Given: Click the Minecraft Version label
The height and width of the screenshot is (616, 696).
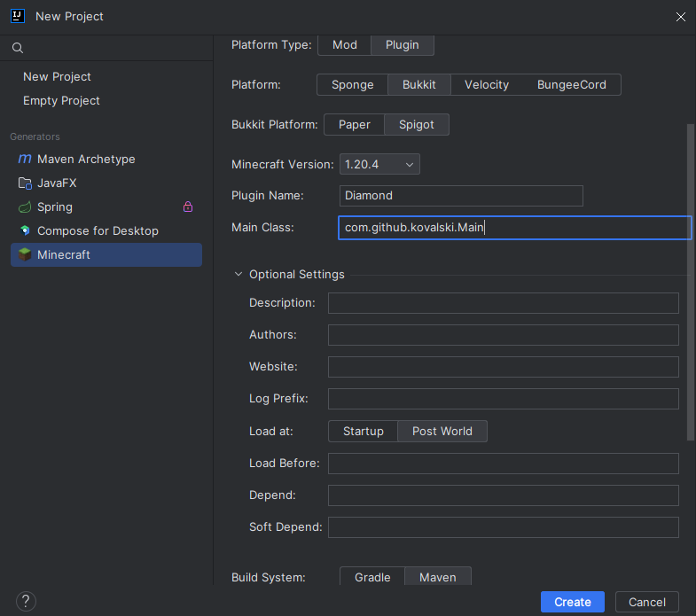Looking at the screenshot, I should tap(282, 164).
